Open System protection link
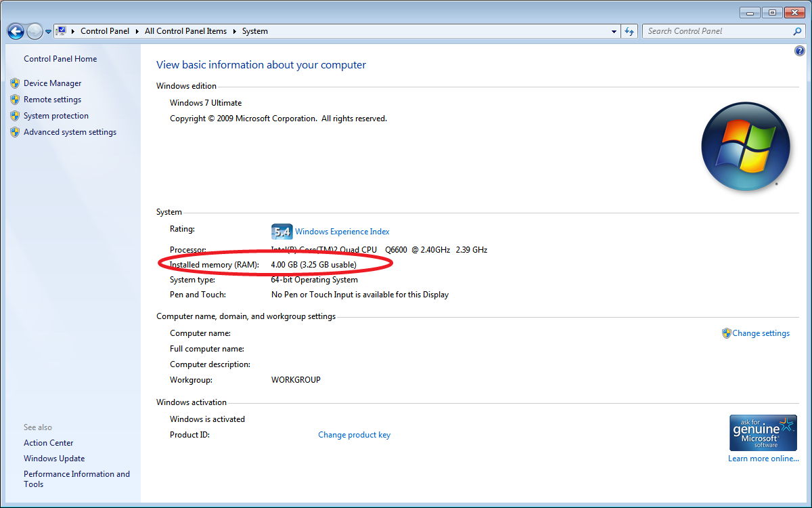Viewport: 812px width, 508px height. [56, 116]
